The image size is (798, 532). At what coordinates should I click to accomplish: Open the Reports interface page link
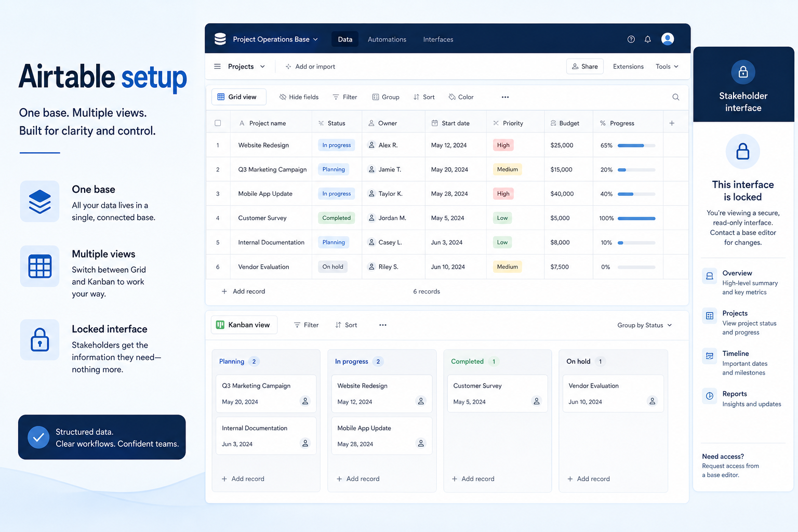click(743, 398)
